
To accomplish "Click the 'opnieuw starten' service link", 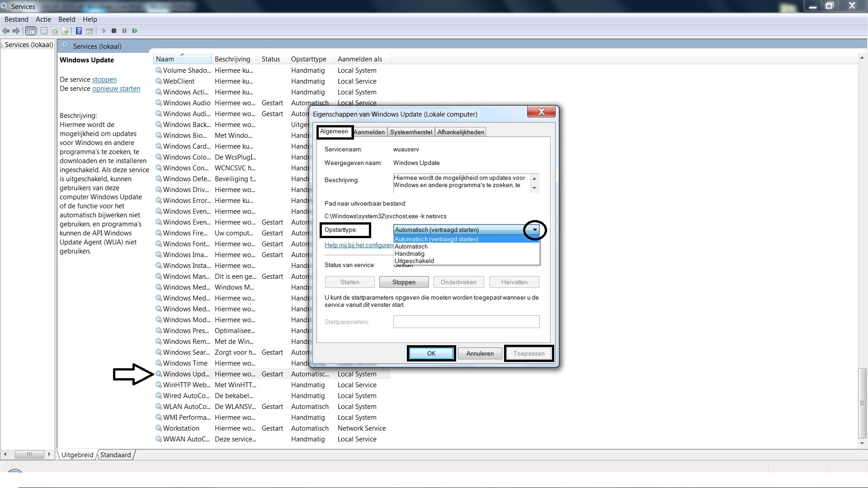I will pos(116,89).
